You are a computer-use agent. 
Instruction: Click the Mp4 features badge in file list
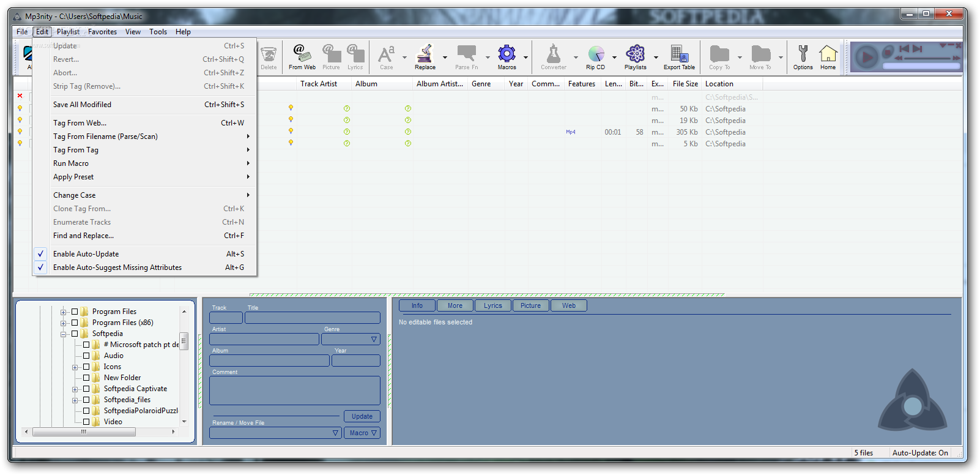(571, 132)
